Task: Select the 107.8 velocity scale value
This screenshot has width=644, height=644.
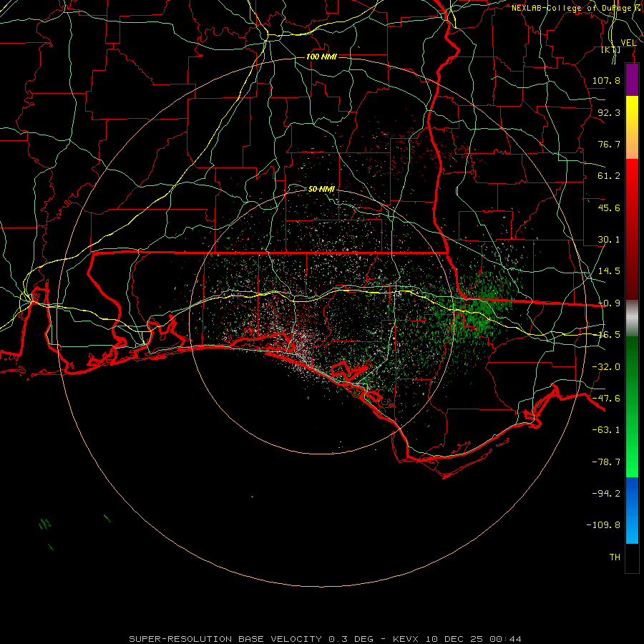Action: point(606,80)
